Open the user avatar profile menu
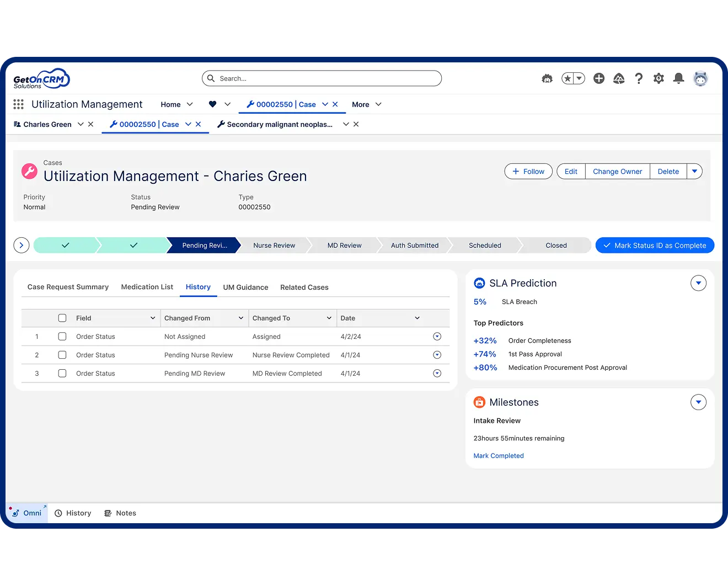The height and width of the screenshot is (585, 728). coord(700,79)
